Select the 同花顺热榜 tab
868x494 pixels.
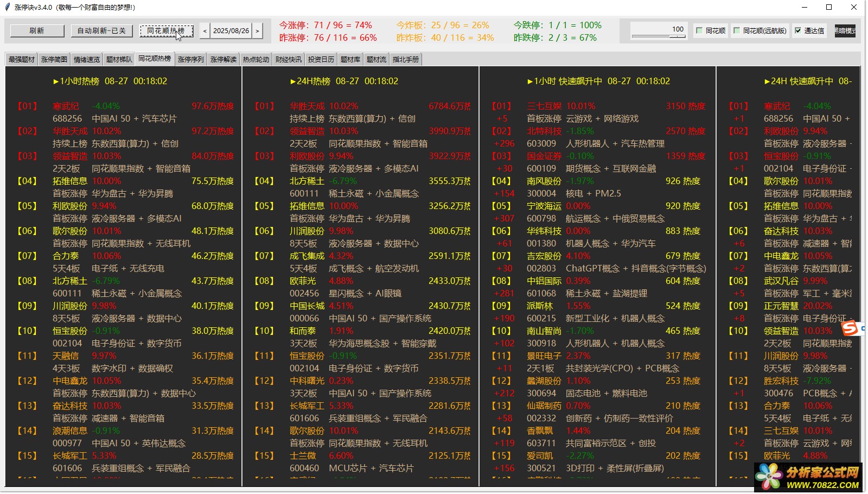click(155, 59)
